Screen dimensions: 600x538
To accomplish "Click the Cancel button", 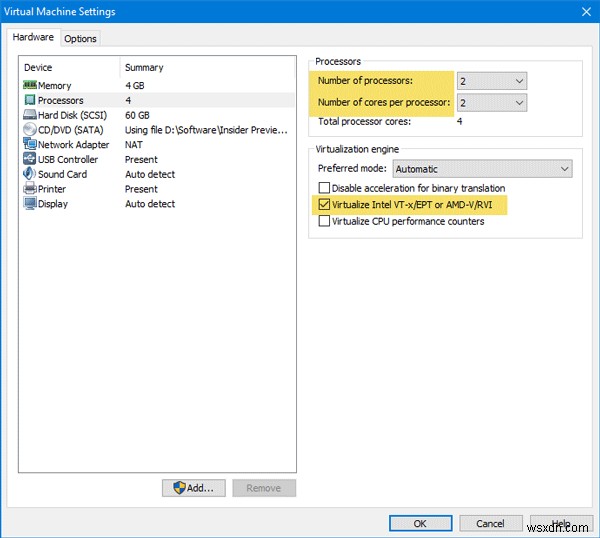I will pyautogui.click(x=490, y=523).
